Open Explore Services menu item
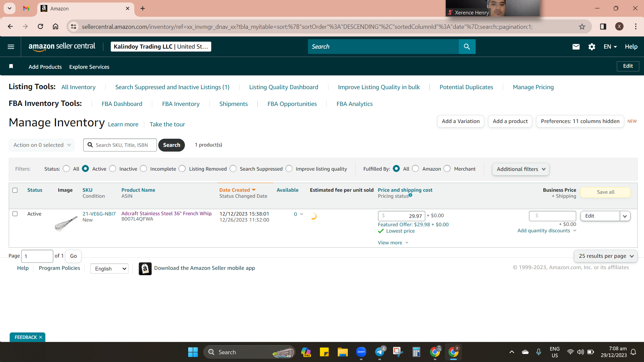Image resolution: width=644 pixels, height=362 pixels. pos(89,67)
